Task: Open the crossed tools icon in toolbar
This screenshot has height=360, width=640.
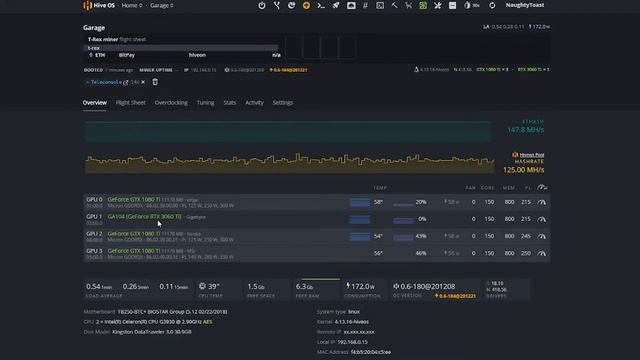Action: pyautogui.click(x=438, y=5)
